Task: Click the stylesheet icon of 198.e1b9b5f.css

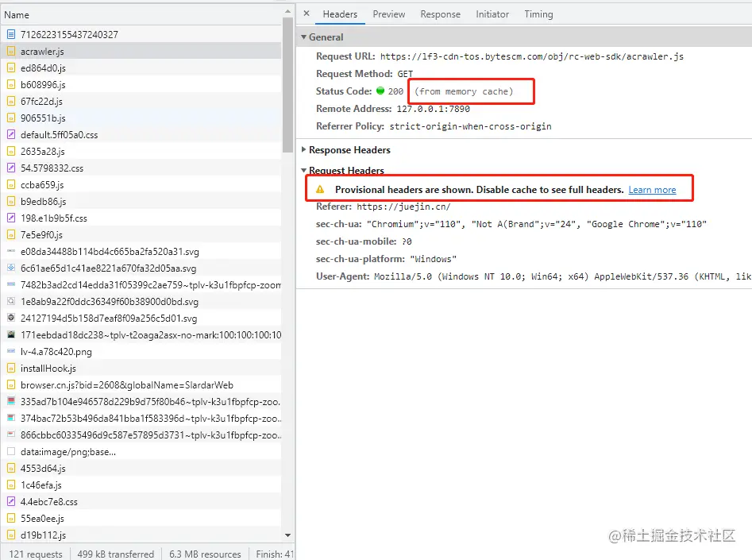Action: [x=11, y=218]
